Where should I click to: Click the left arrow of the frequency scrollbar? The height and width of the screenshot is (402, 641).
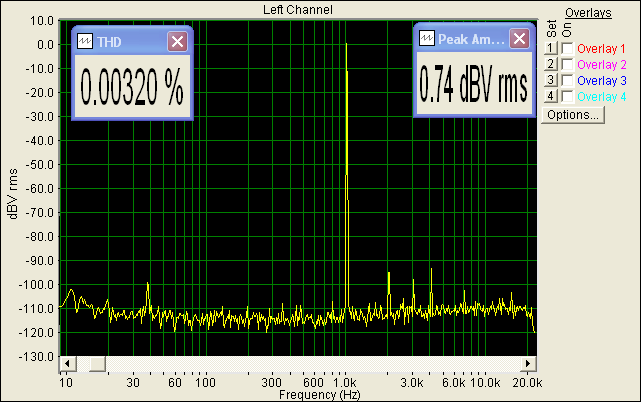tap(67, 363)
